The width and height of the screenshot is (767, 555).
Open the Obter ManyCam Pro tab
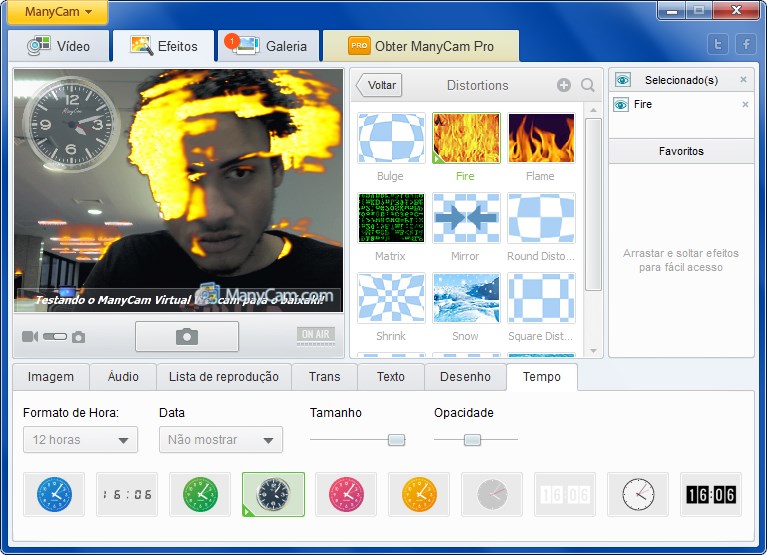(x=421, y=46)
